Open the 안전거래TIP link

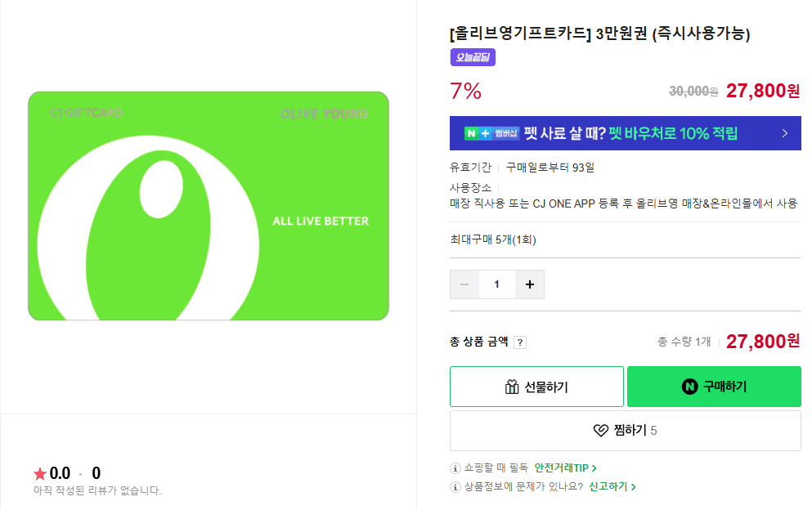[565, 468]
